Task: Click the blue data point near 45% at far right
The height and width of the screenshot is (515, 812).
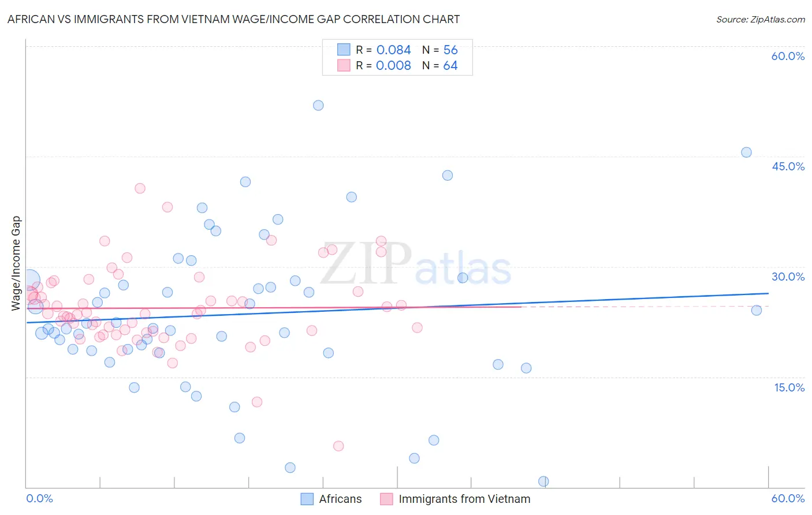Action: 746,152
